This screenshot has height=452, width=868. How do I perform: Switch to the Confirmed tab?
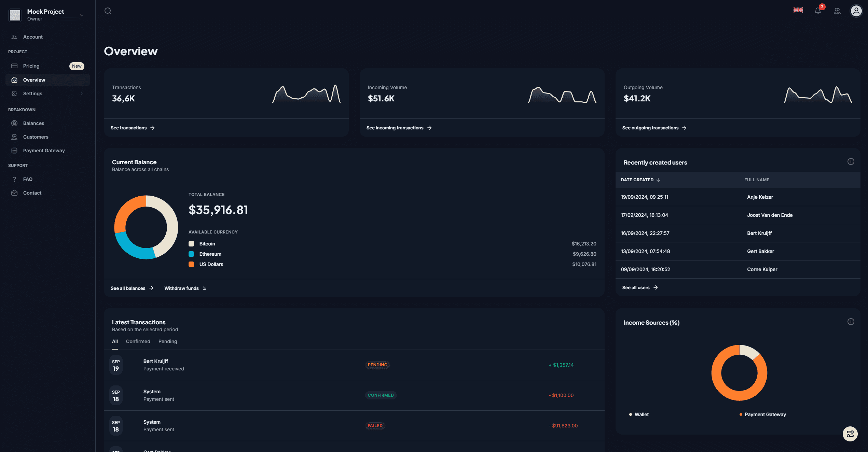[x=138, y=341]
